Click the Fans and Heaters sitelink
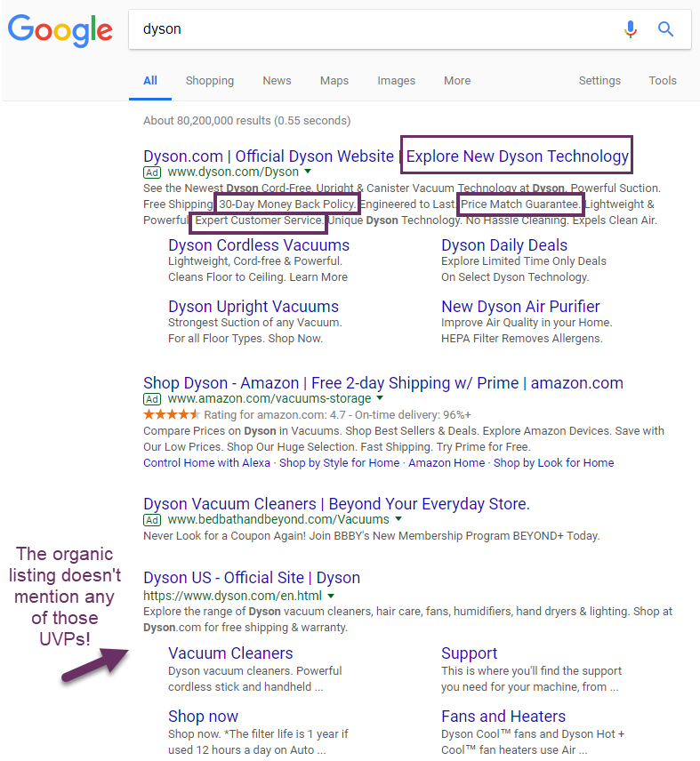 503,717
